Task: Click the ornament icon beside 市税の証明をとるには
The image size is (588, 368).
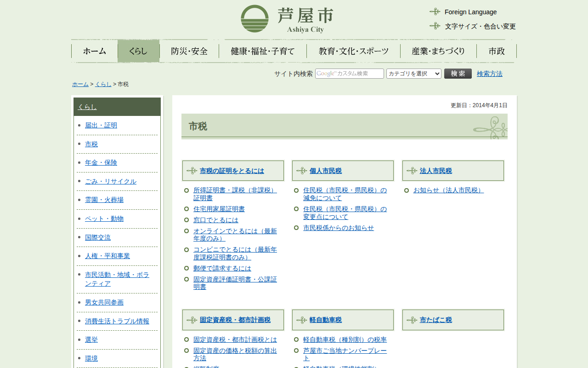Action: pos(192,171)
